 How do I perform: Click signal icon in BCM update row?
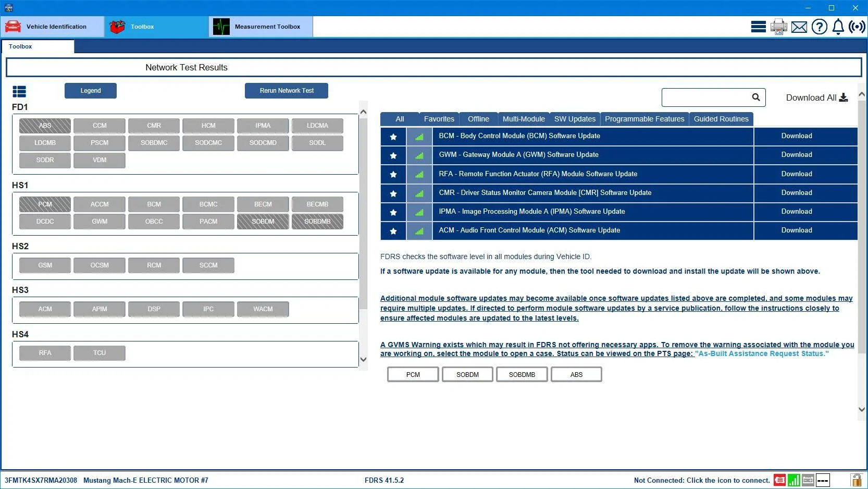coord(419,137)
